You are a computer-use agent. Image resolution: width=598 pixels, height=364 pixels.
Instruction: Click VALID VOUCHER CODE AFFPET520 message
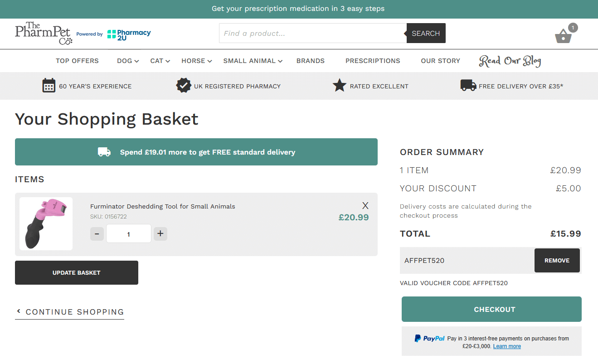[454, 283]
